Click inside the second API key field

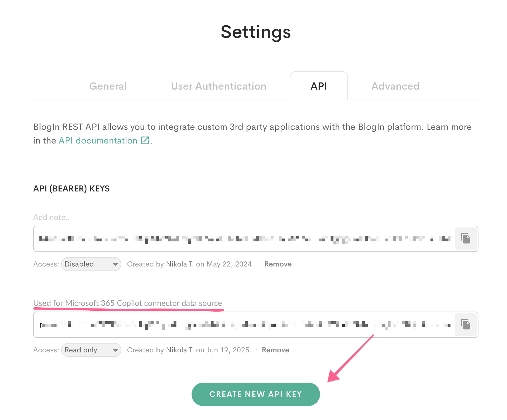click(x=244, y=325)
